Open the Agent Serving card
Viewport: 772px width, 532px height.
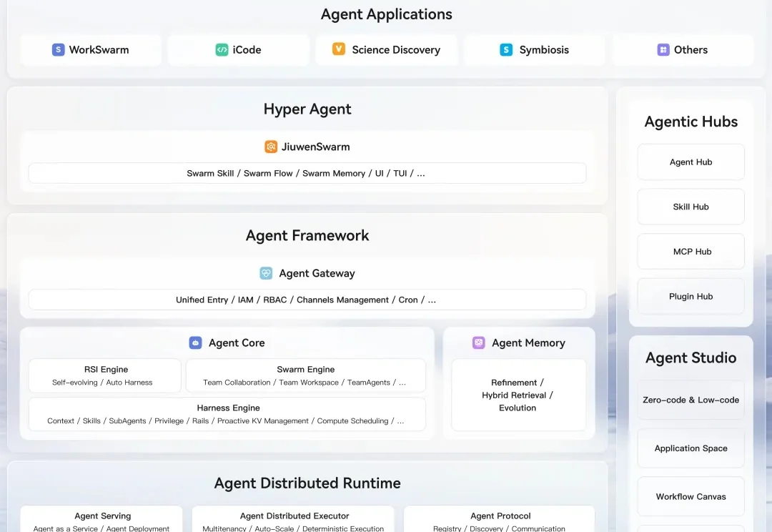(102, 519)
